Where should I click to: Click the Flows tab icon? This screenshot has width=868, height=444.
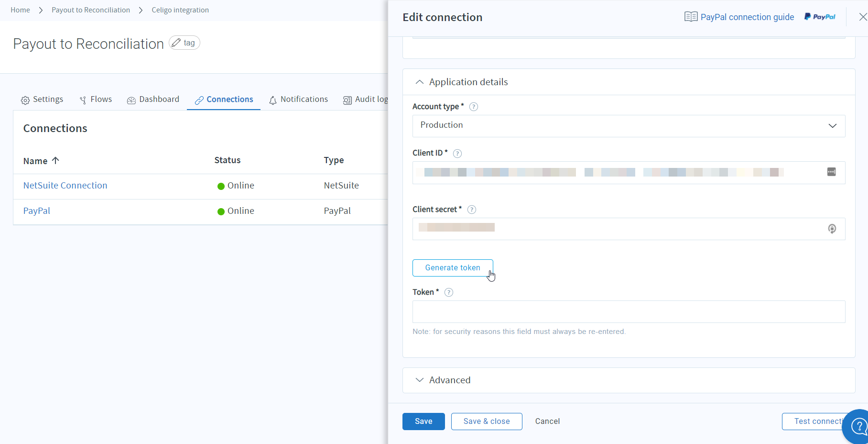click(x=83, y=100)
